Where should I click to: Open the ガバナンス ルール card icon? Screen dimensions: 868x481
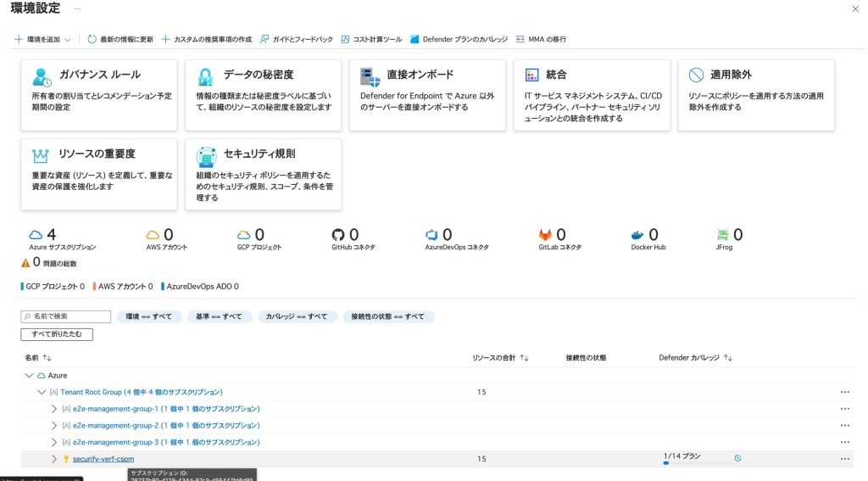point(42,76)
